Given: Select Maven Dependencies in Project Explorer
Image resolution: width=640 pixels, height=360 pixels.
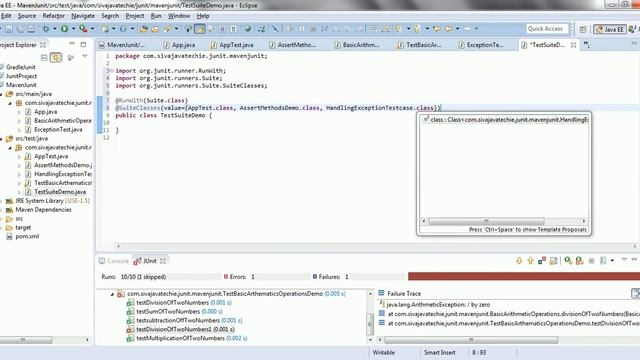Looking at the screenshot, I should 43,210.
